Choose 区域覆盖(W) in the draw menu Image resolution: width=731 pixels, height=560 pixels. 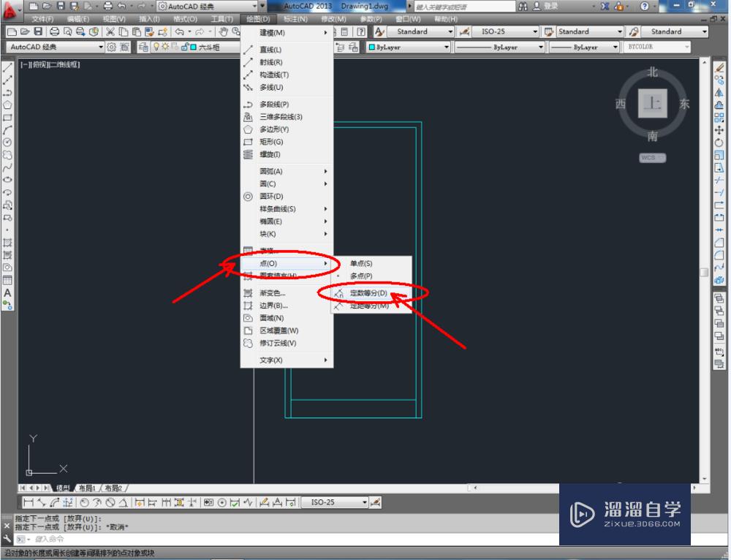[287, 330]
